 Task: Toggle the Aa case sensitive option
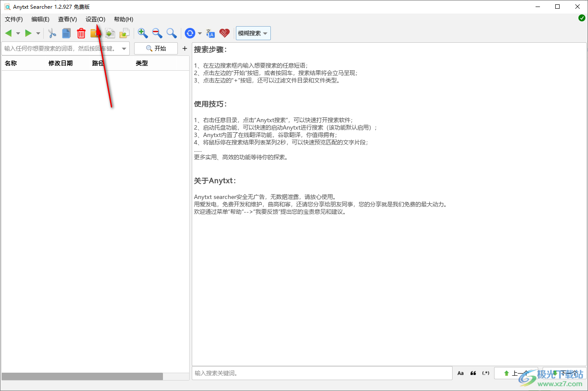[460, 373]
